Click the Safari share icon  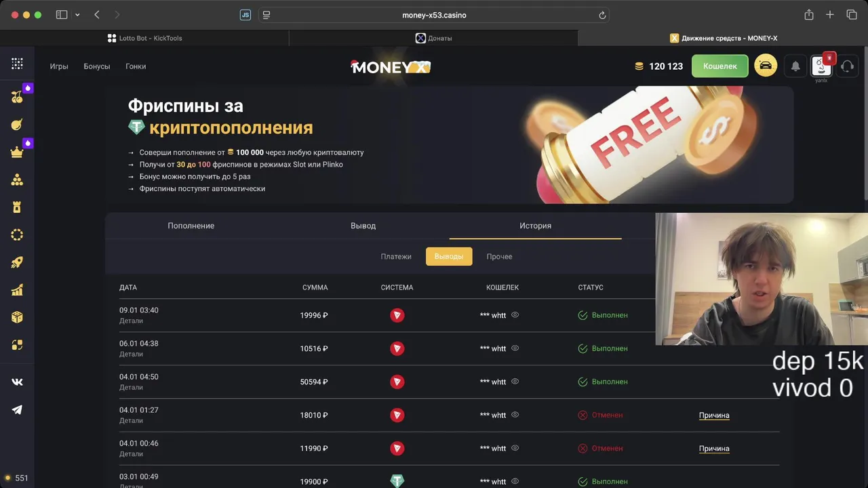(x=808, y=15)
